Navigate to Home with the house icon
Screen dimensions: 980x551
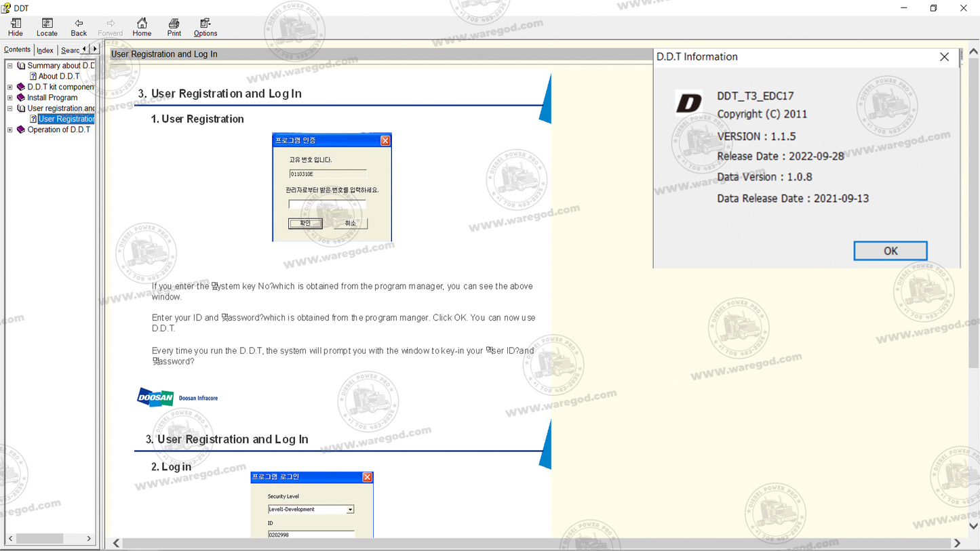pos(142,27)
